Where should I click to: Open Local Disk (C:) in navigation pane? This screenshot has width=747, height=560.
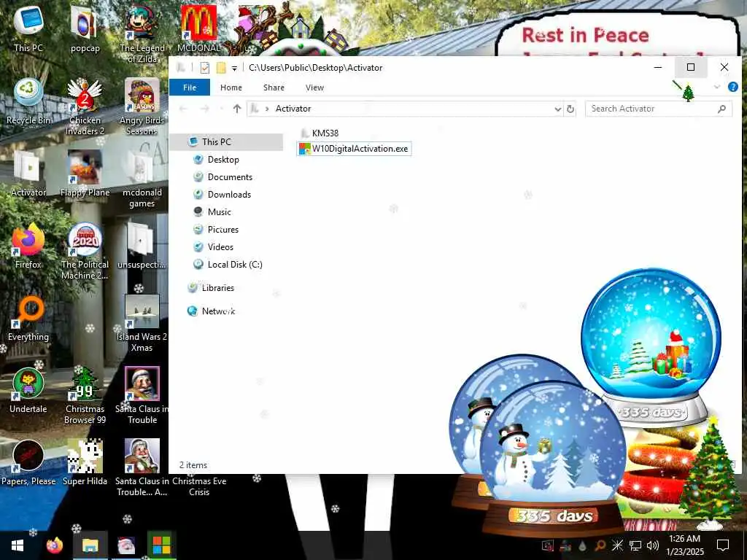coord(234,265)
